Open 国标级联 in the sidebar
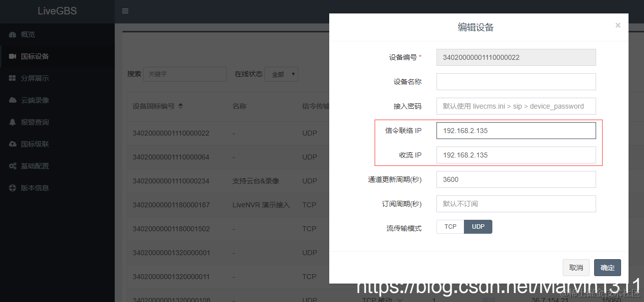Image resolution: width=644 pixels, height=302 pixels. click(x=57, y=144)
